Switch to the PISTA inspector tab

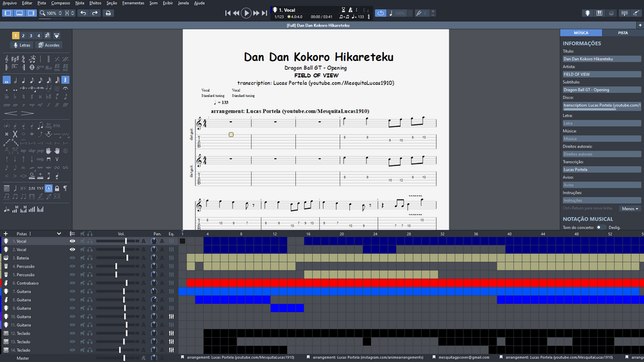click(x=623, y=33)
